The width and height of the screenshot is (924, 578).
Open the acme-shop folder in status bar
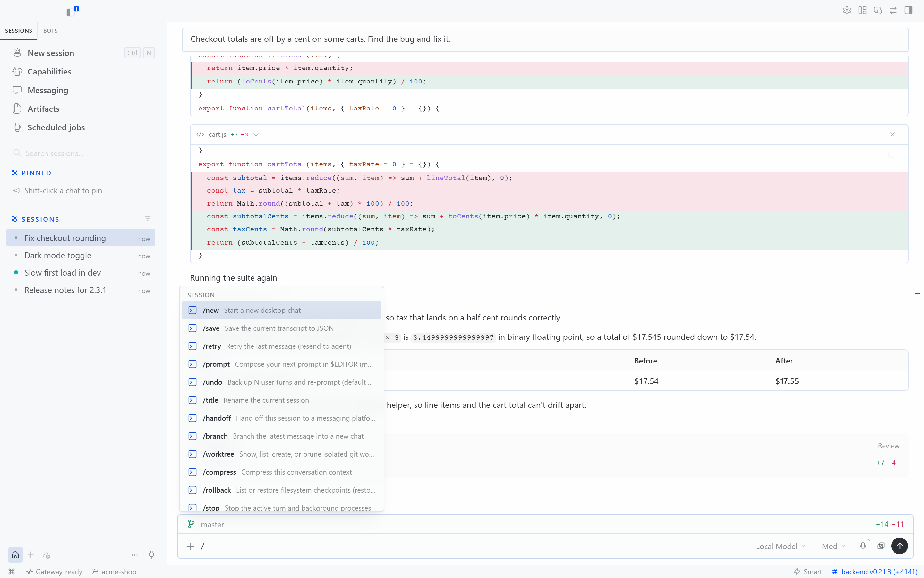click(114, 572)
